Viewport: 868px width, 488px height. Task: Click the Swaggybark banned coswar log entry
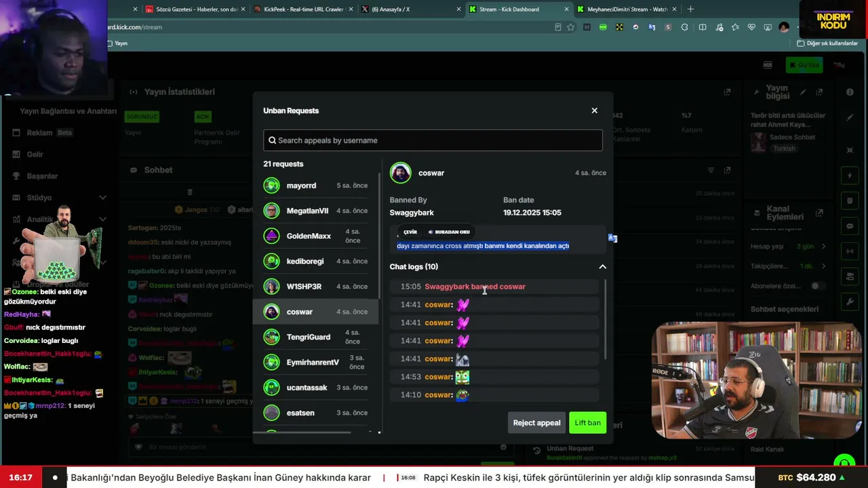tap(495, 287)
